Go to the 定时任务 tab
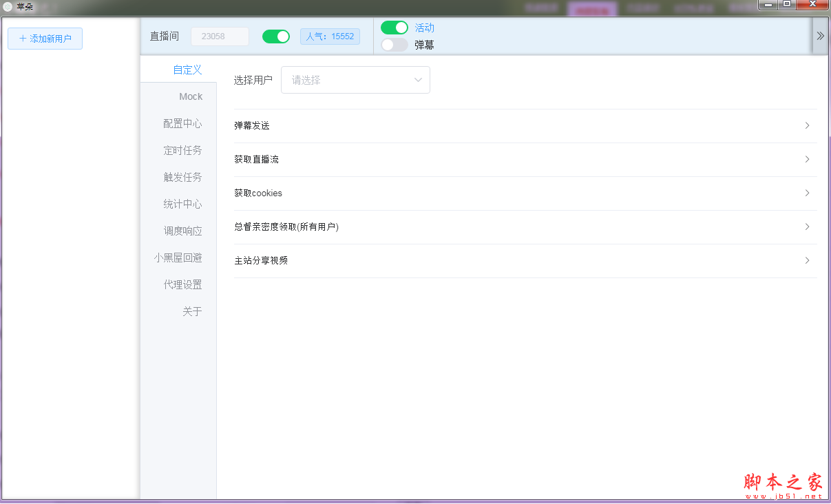 tap(182, 151)
